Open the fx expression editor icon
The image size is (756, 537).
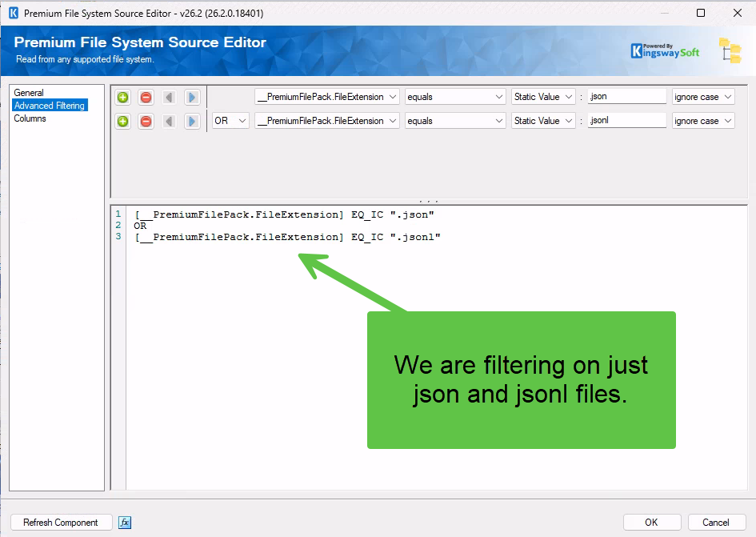pyautogui.click(x=125, y=523)
